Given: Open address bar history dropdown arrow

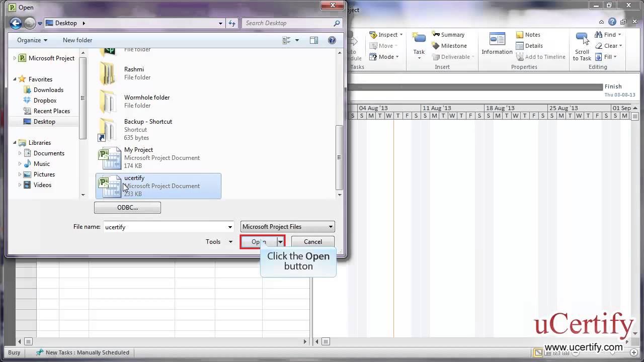Looking at the screenshot, I should pos(220,23).
